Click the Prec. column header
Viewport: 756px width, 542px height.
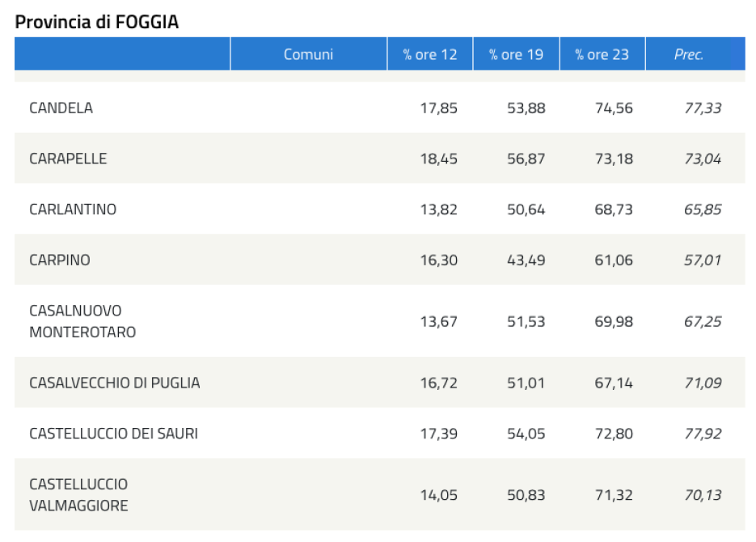[x=689, y=54]
